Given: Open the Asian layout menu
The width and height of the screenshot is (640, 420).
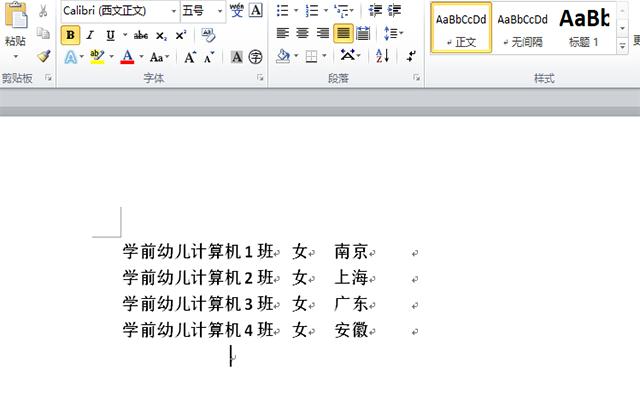Looking at the screenshot, I should [x=350, y=56].
